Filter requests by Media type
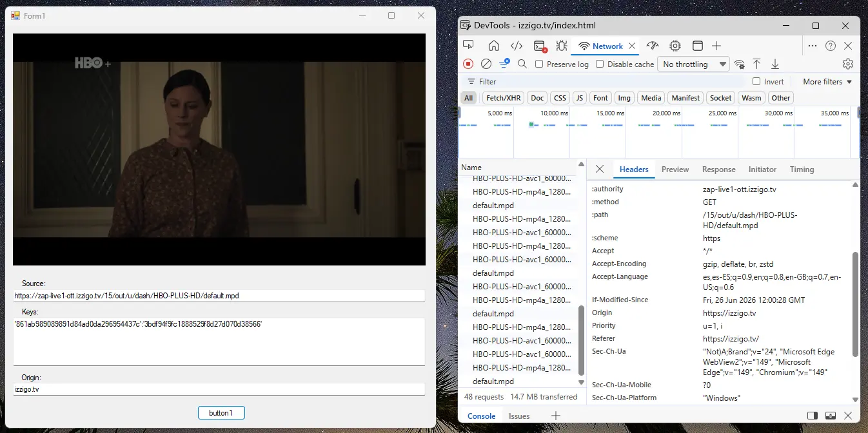 coord(651,98)
